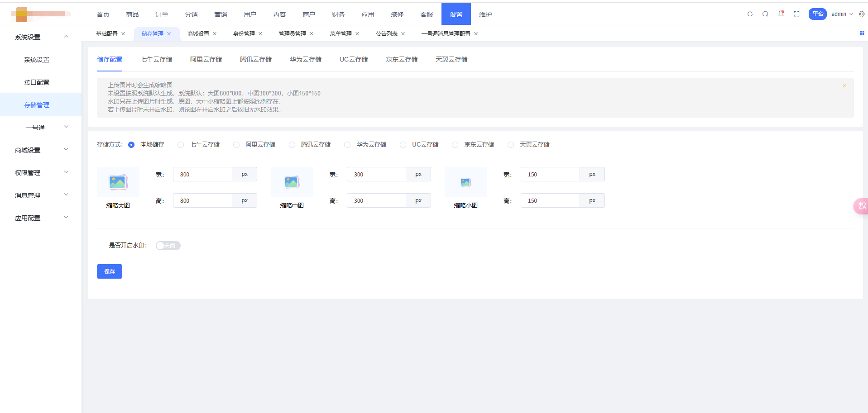868x413 pixels.
Task: Expand the 商城设置 sidebar group
Action: 66,150
